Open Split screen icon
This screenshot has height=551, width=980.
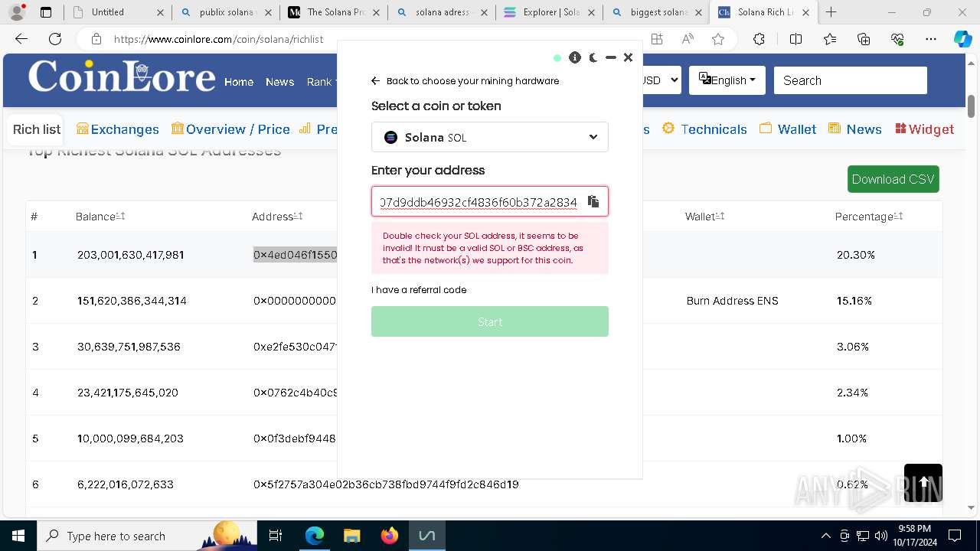pyautogui.click(x=795, y=39)
